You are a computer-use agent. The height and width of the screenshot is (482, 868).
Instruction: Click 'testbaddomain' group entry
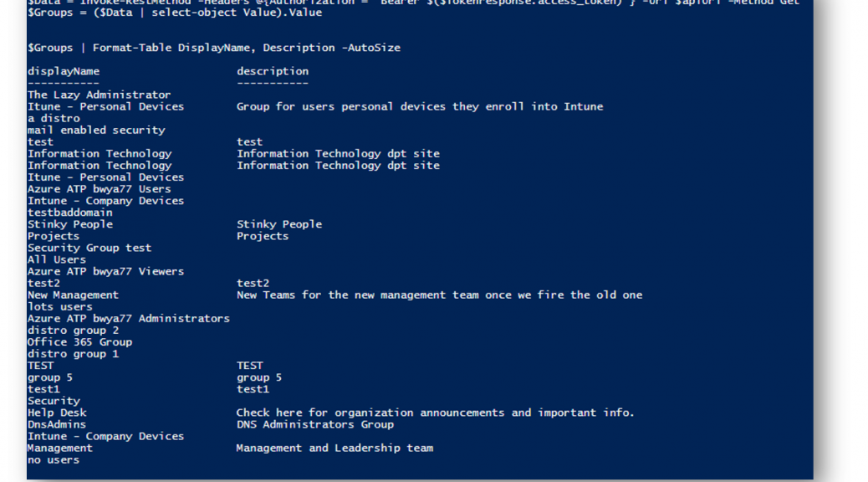tap(70, 213)
